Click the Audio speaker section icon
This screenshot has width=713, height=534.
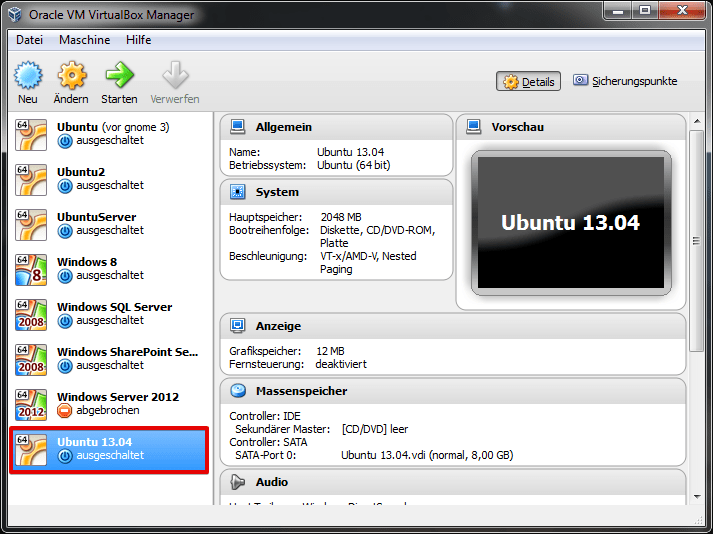(238, 482)
